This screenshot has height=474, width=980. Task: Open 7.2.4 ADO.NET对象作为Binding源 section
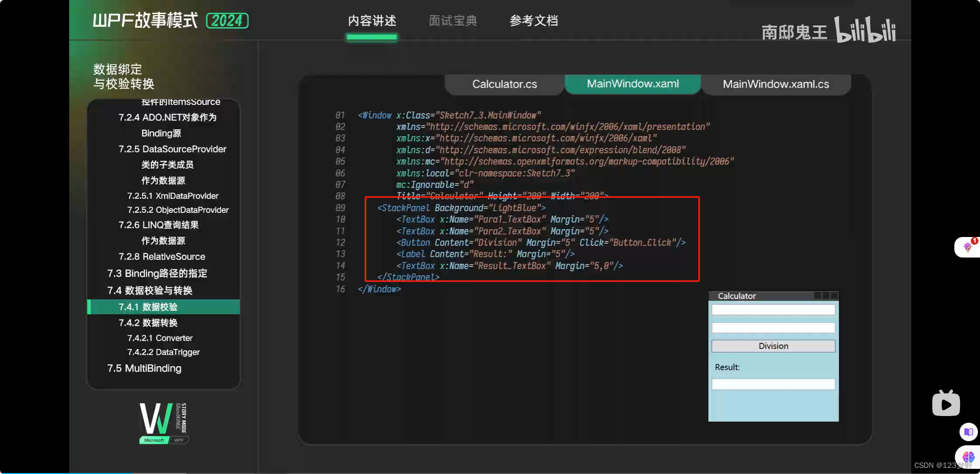pos(168,125)
